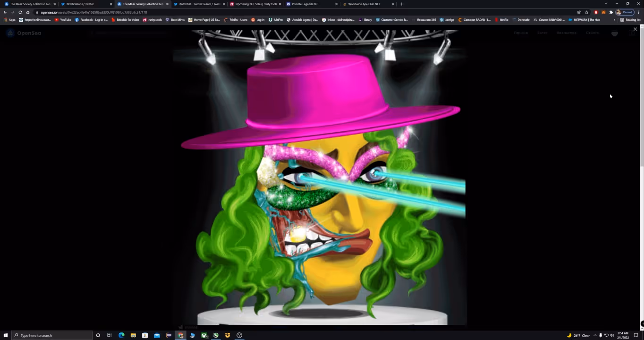Open the YouTube bookmark
Screen dimensions: 644x340
pyautogui.click(x=63, y=20)
